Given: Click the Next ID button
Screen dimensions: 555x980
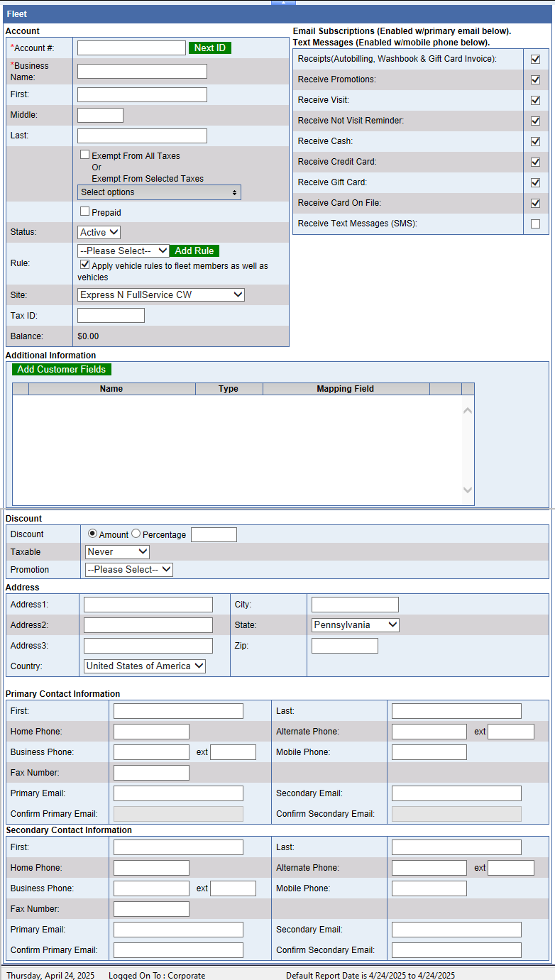Looking at the screenshot, I should click(209, 48).
